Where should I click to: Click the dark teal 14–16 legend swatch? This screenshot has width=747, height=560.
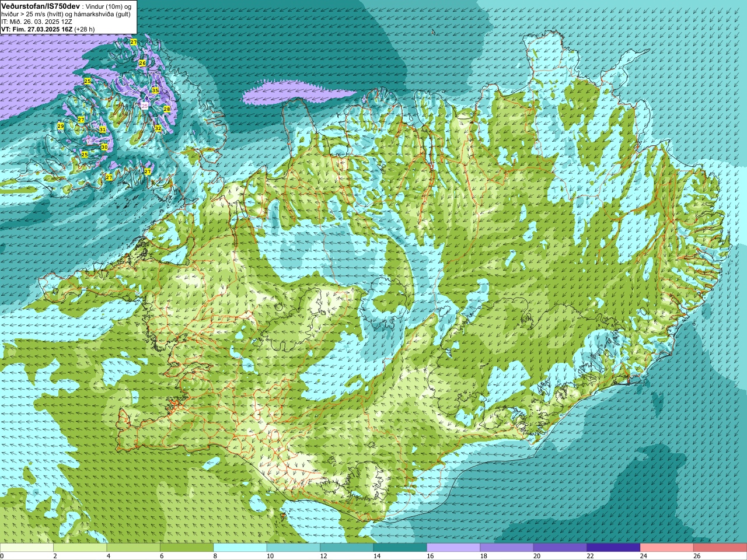tap(400, 548)
